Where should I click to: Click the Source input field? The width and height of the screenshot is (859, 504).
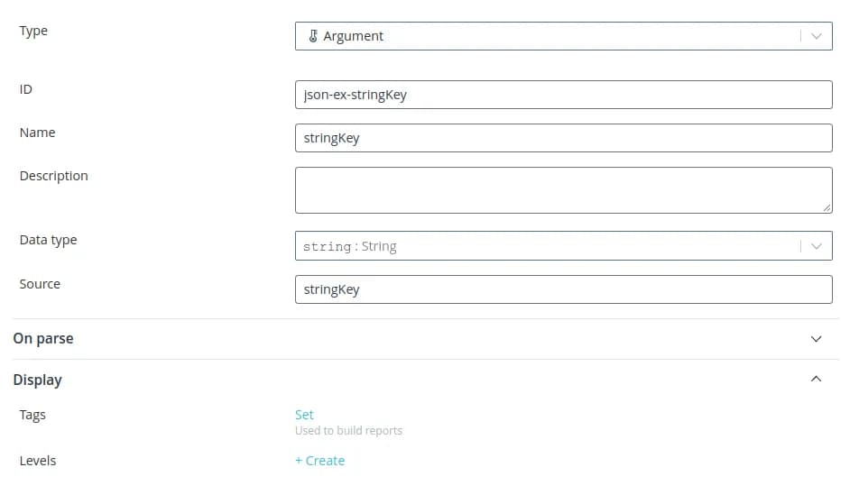tap(563, 289)
